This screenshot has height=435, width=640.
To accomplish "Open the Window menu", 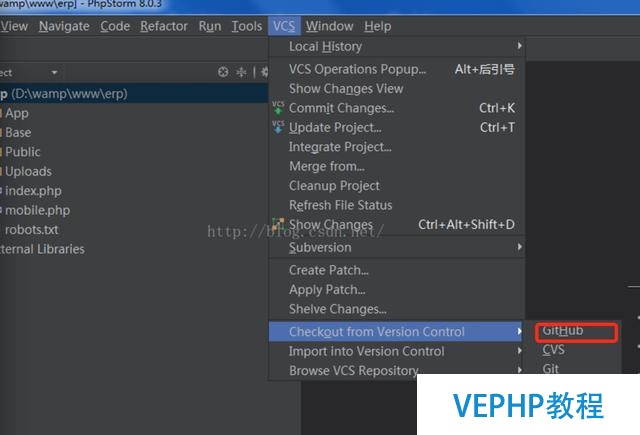I will coord(329,27).
